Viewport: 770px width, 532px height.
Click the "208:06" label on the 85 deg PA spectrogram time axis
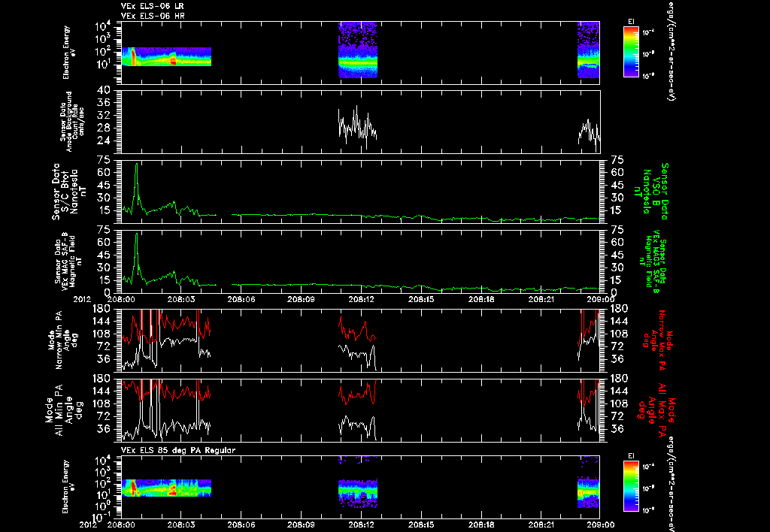pyautogui.click(x=241, y=524)
